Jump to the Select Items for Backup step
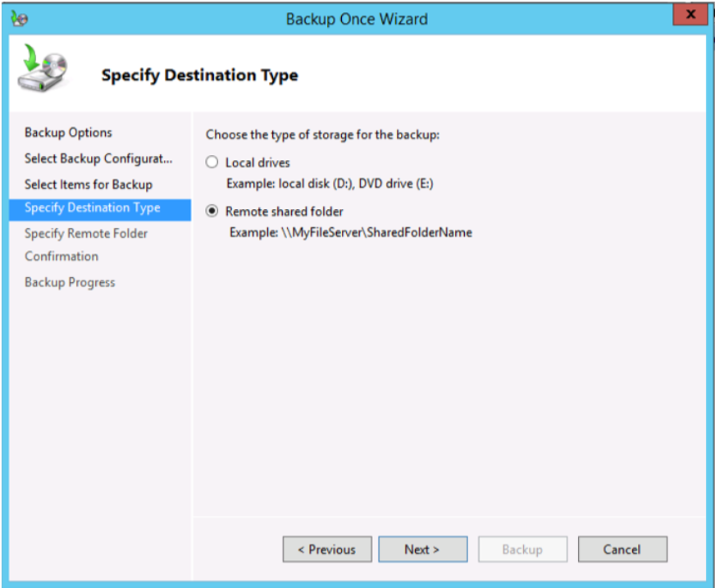 point(89,185)
